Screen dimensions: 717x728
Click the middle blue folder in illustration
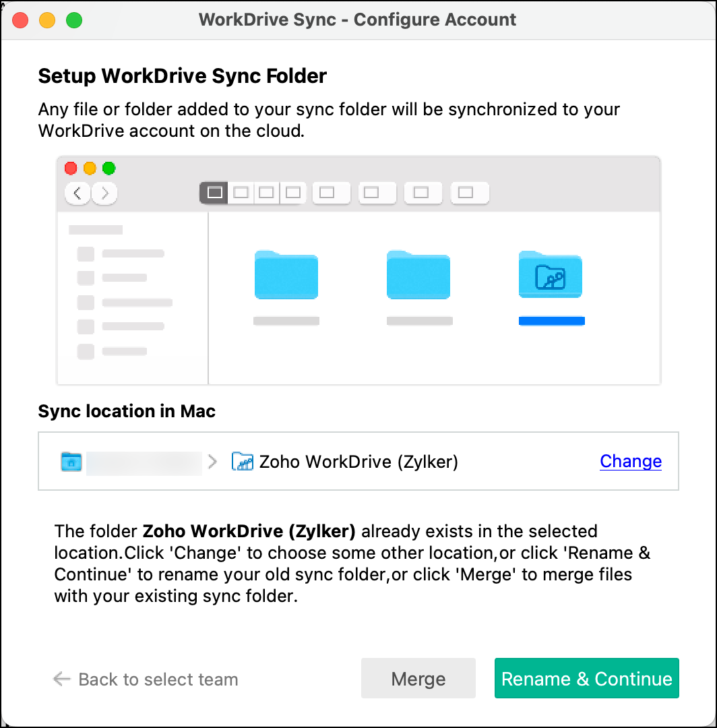pyautogui.click(x=418, y=274)
